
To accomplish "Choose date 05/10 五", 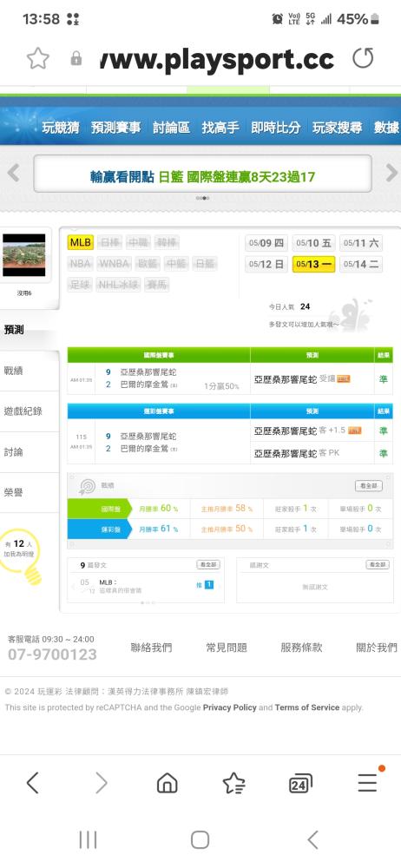I will (313, 243).
